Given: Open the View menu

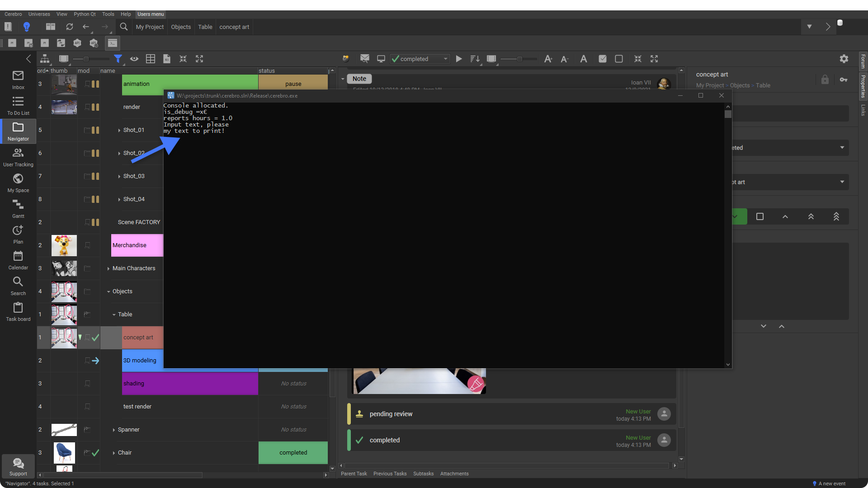Looking at the screenshot, I should click(62, 14).
